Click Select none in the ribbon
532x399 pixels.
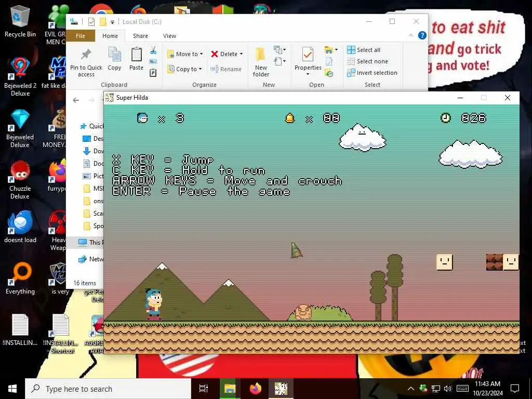367,61
